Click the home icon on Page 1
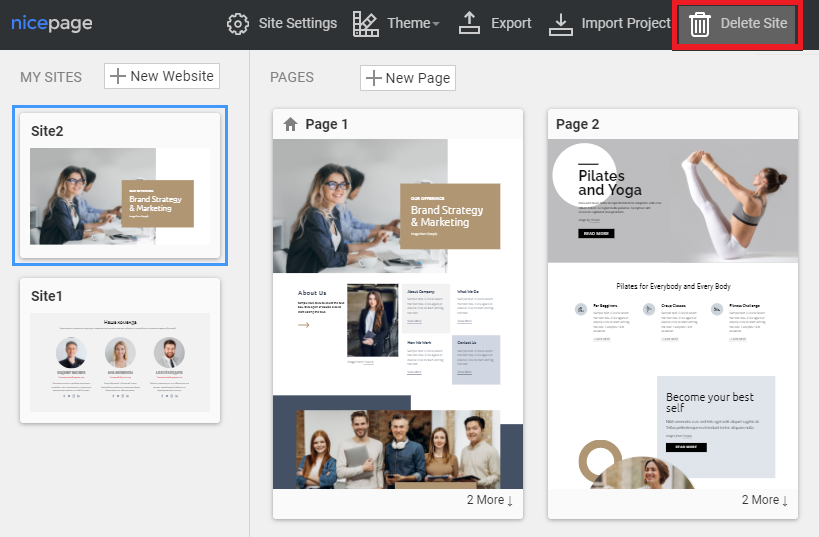 pyautogui.click(x=290, y=124)
